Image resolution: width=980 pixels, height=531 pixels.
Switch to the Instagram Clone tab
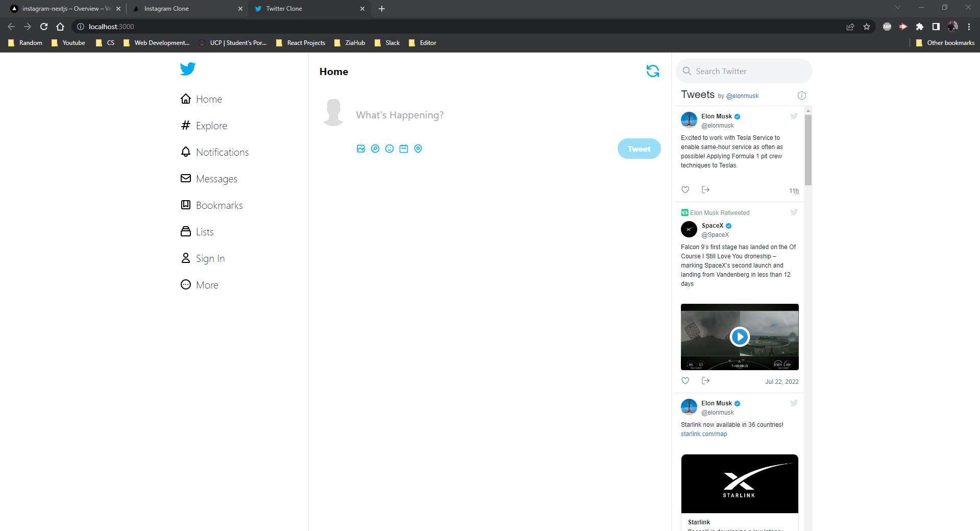186,9
